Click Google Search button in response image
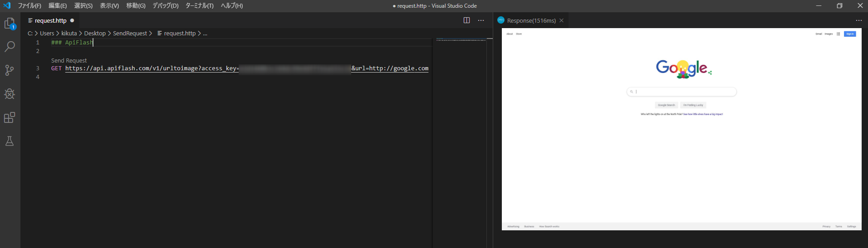This screenshot has width=868, height=248. tap(667, 105)
